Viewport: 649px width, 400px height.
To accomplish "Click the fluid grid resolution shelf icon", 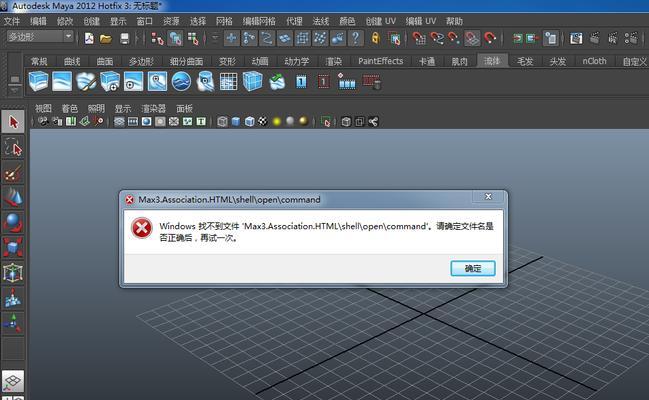I will point(228,81).
